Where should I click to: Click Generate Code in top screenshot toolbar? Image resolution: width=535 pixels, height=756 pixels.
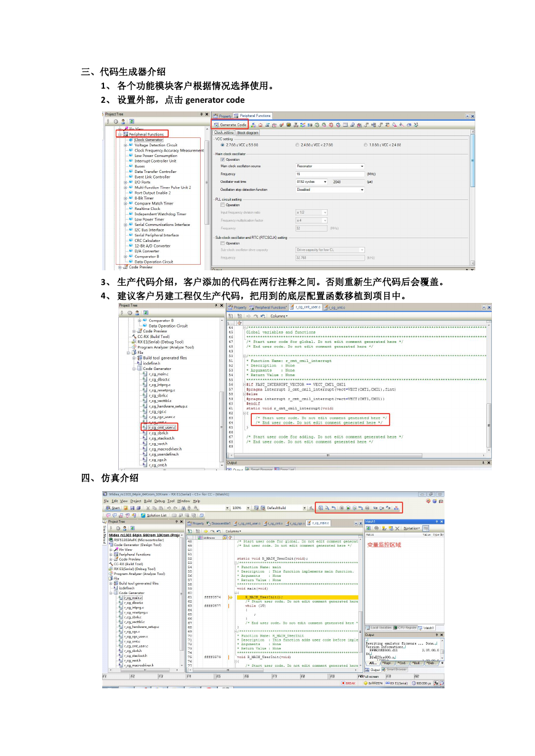click(230, 125)
